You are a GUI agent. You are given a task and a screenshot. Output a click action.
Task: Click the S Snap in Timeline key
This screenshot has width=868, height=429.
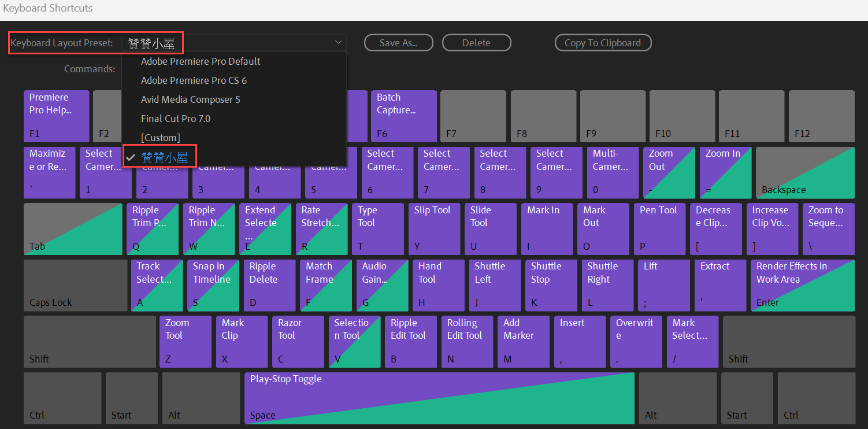point(213,285)
